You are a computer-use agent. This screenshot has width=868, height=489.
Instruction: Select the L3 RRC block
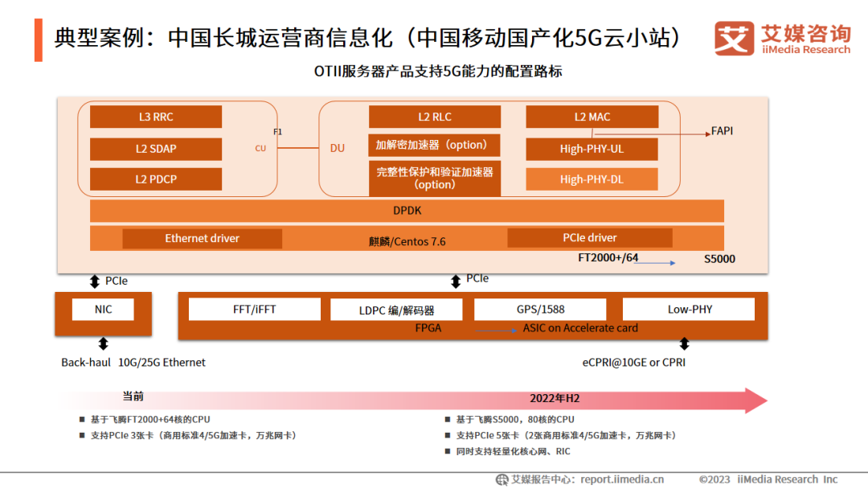pyautogui.click(x=156, y=117)
